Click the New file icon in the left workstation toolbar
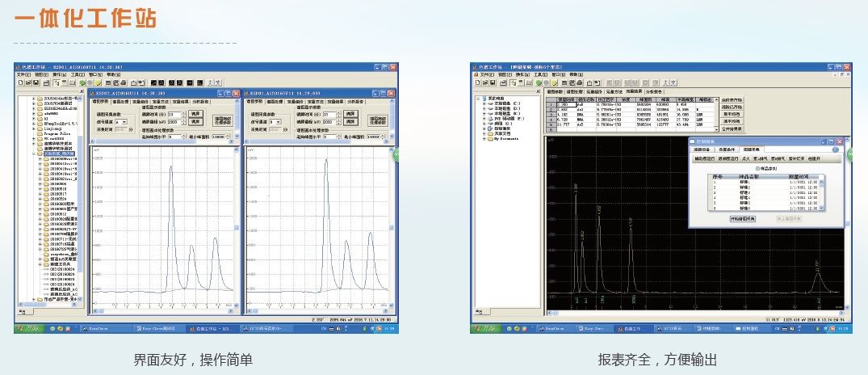 20,82
